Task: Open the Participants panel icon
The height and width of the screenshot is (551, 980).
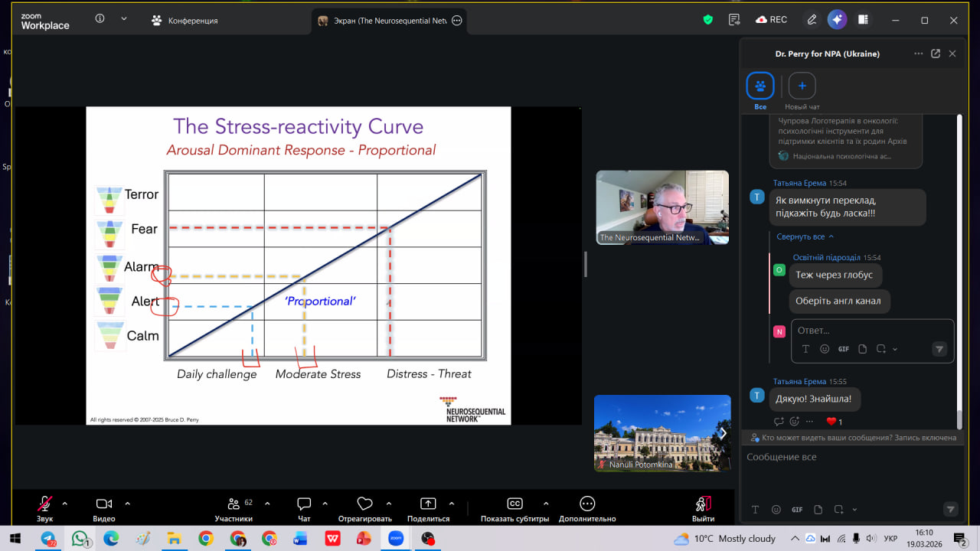Action: click(x=234, y=504)
